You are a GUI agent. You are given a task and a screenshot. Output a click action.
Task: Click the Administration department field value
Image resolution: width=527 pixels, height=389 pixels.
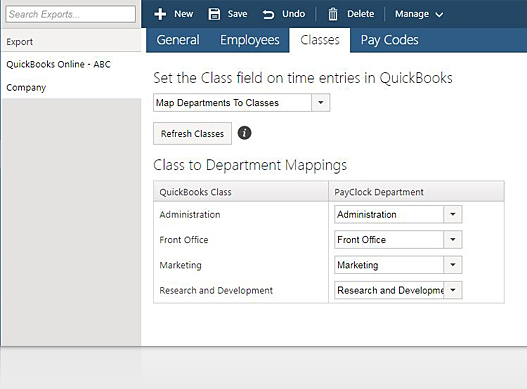[x=367, y=215]
